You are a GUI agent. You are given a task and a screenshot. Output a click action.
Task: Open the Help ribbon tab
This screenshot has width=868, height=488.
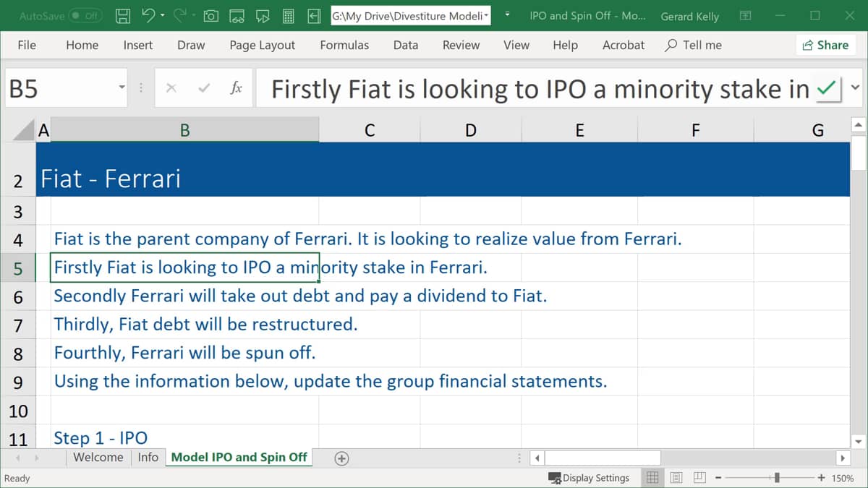[565, 45]
